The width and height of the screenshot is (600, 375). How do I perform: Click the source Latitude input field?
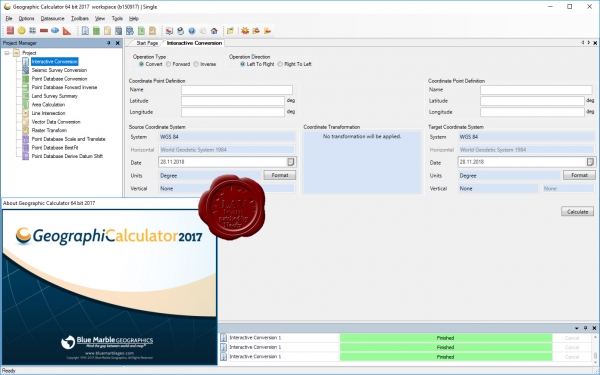[233, 101]
